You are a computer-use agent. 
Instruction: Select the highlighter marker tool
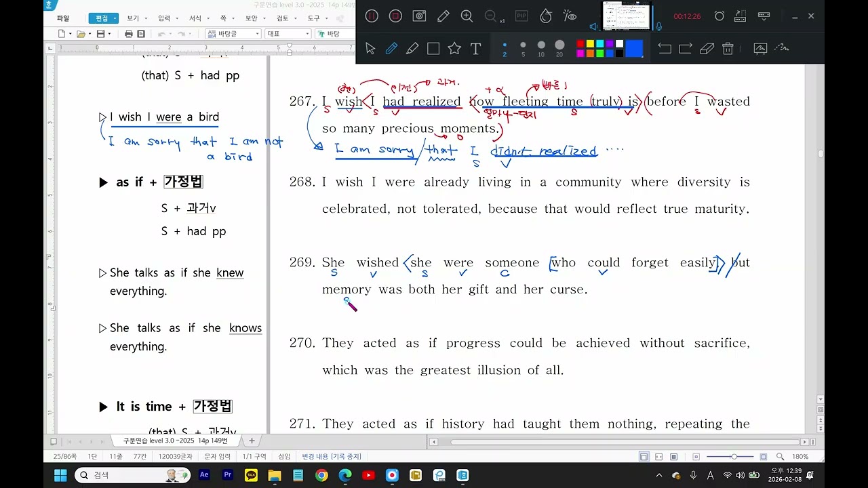(x=412, y=48)
